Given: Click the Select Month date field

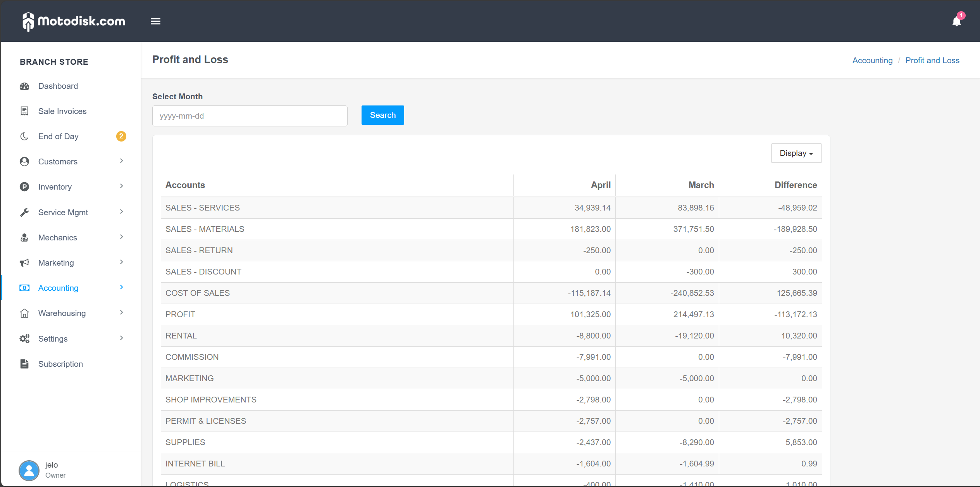Looking at the screenshot, I should click(250, 116).
